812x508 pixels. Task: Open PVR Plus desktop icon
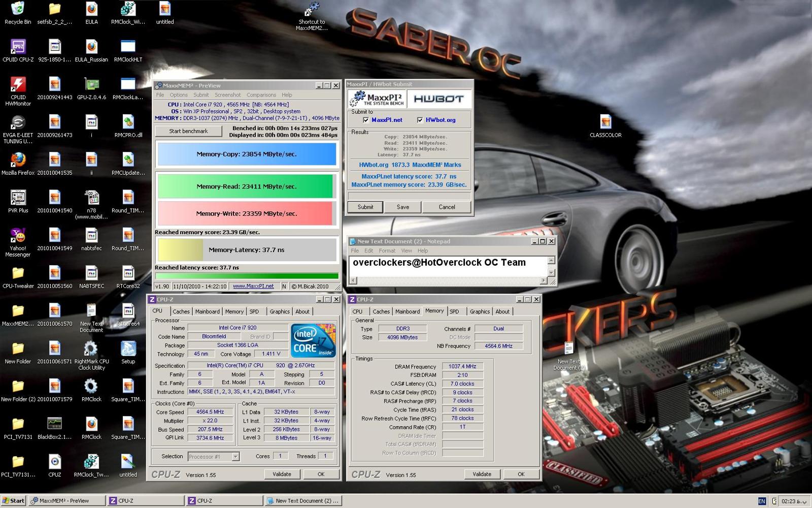18,201
